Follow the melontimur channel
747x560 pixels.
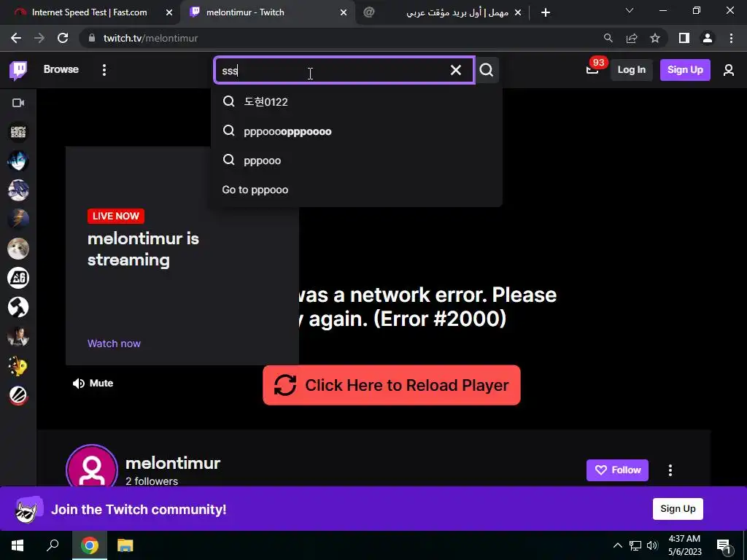coord(617,470)
